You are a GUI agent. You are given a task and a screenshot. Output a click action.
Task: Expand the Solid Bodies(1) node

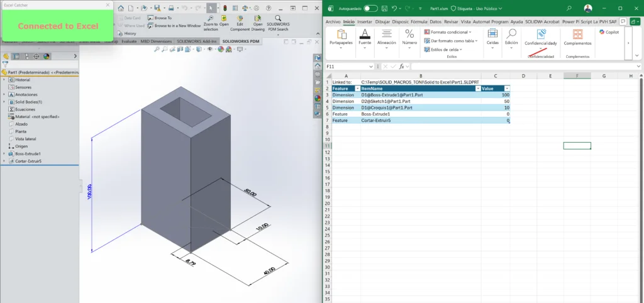tap(4, 102)
